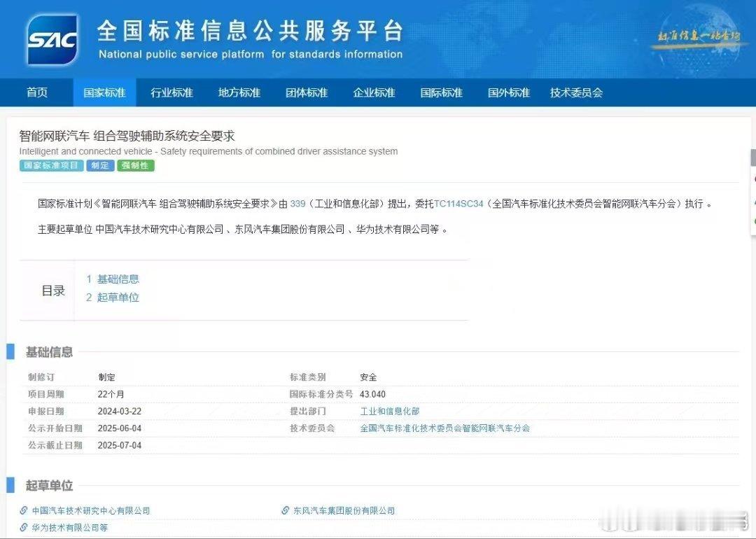Select the 国际标准分类号 value 43.040
This screenshot has width=756, height=539.
(372, 394)
